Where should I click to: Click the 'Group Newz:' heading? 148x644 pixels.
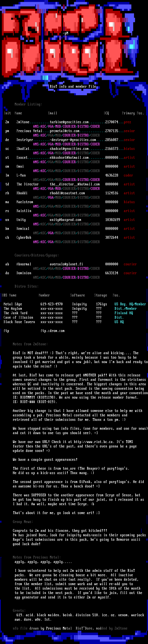tap(23, 522)
